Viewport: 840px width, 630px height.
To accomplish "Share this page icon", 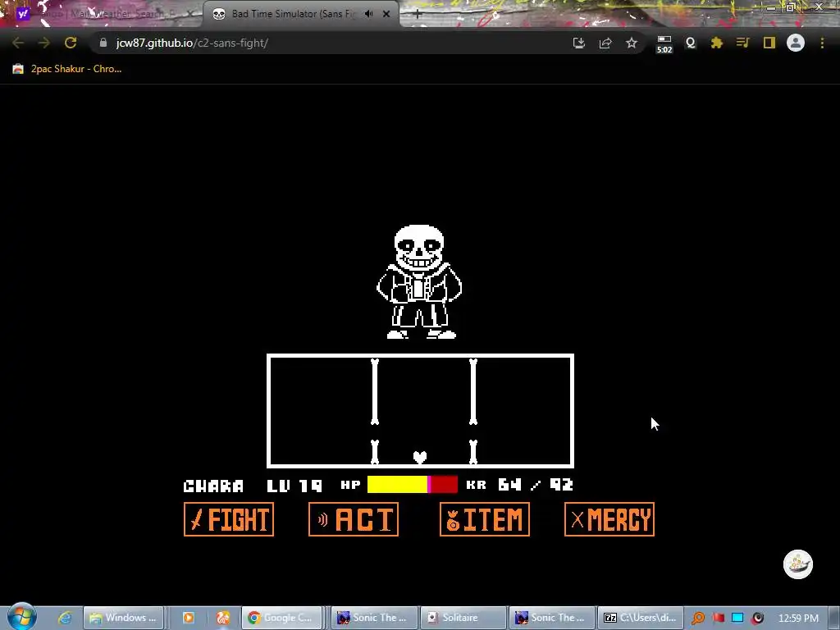I will tap(605, 43).
